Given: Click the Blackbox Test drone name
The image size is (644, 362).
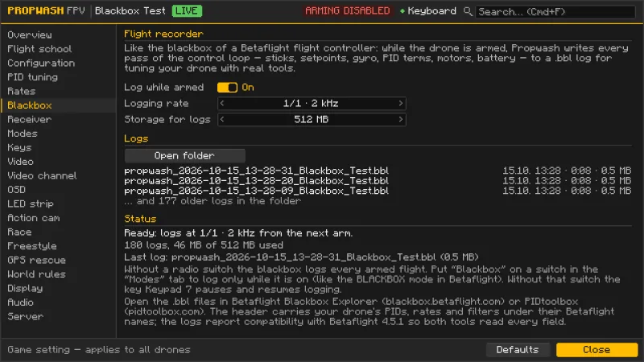Looking at the screenshot, I should [x=130, y=10].
